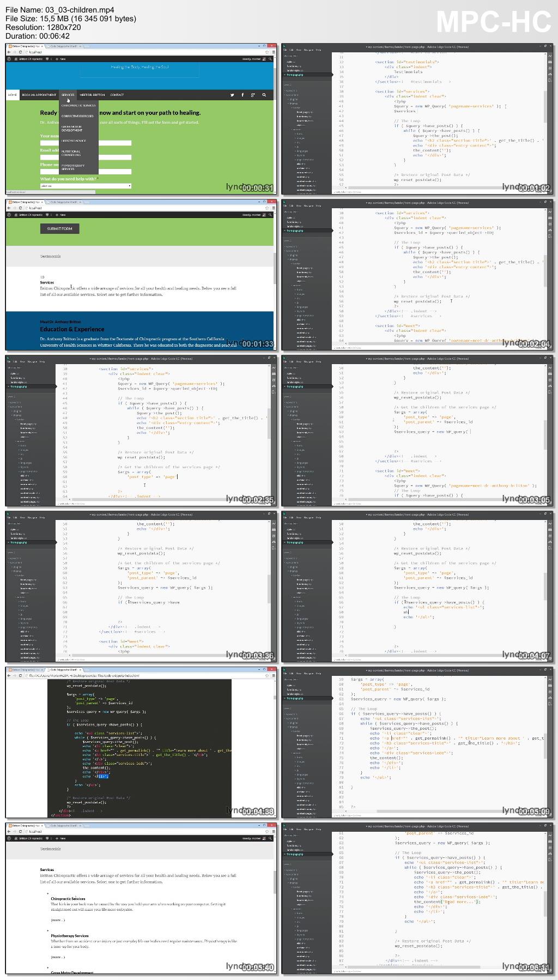Select BOOK AN APPOINTMENT in the 00:00:31 thumbnail
Screen dimensions: 558x980
[x=39, y=95]
